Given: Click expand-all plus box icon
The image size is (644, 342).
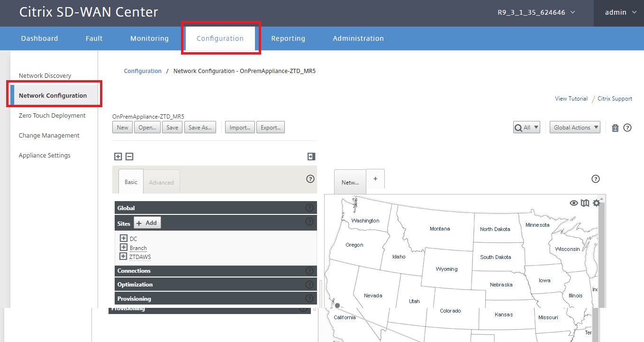Looking at the screenshot, I should pos(118,157).
